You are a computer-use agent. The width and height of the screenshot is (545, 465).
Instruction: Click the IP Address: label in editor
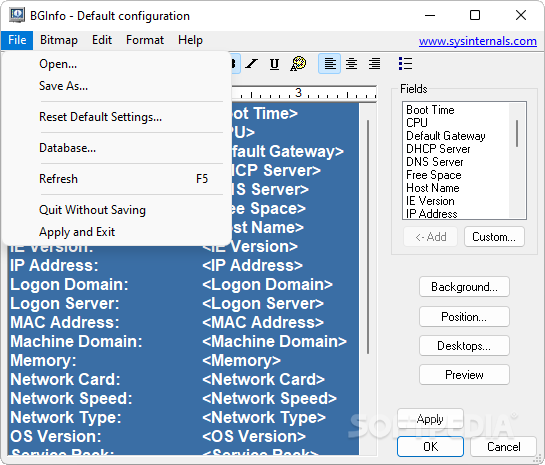tap(54, 266)
